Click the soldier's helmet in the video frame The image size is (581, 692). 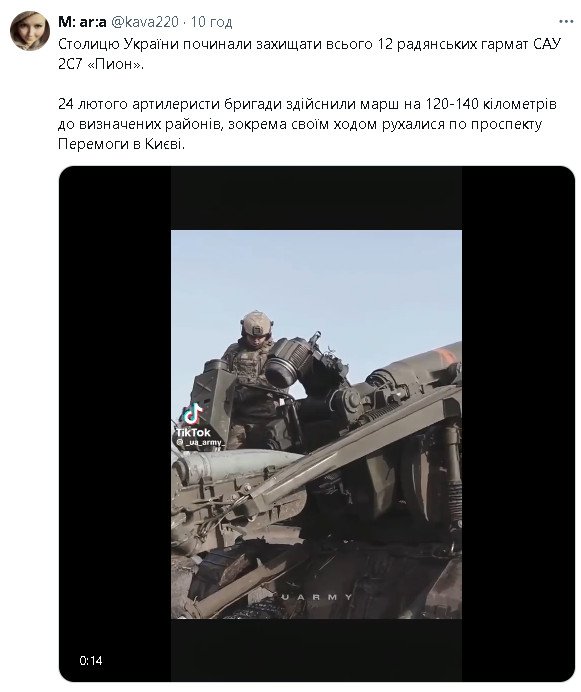(x=256, y=323)
